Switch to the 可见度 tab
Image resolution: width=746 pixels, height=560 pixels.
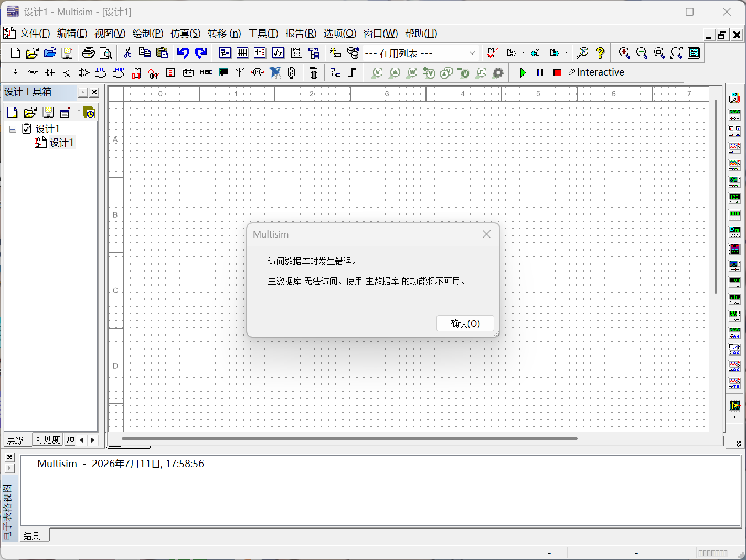47,439
